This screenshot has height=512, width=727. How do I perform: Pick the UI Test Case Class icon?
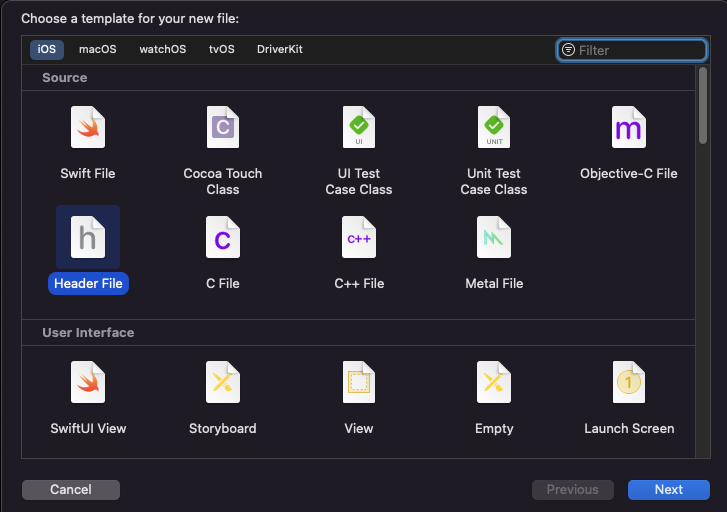tap(359, 127)
